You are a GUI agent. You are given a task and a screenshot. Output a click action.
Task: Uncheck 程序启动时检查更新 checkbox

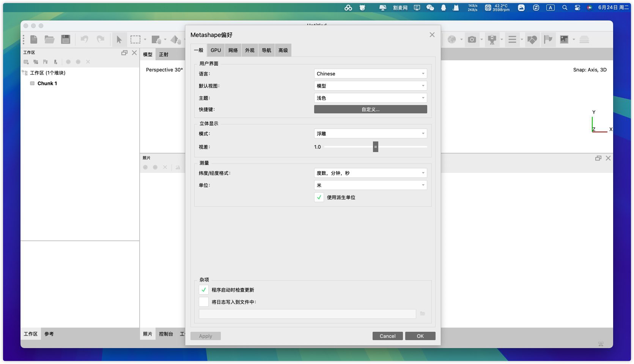pos(204,290)
